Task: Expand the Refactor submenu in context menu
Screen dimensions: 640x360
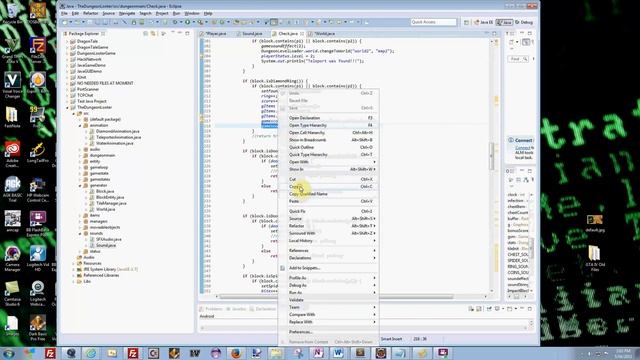Action: pyautogui.click(x=329, y=226)
